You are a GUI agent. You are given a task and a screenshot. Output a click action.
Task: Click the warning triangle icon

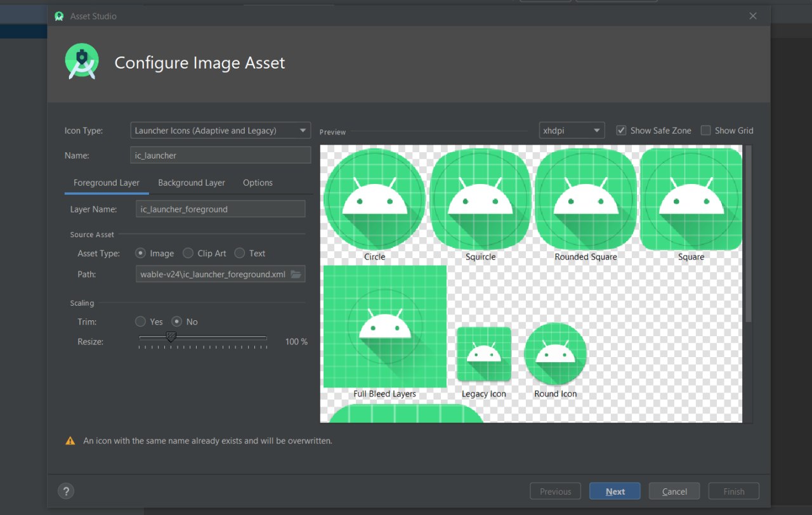70,440
